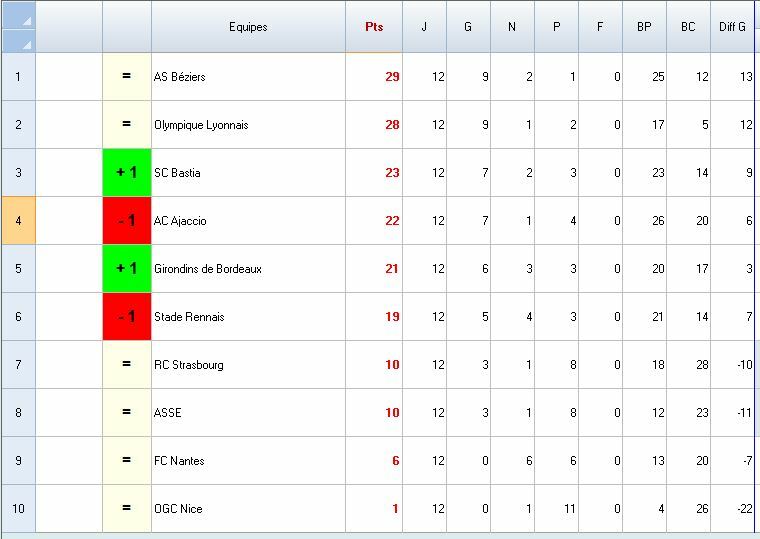Viewport: 760px width, 539px height.
Task: Click the red -1 indicator for AC Ajaccio
Action: point(127,221)
